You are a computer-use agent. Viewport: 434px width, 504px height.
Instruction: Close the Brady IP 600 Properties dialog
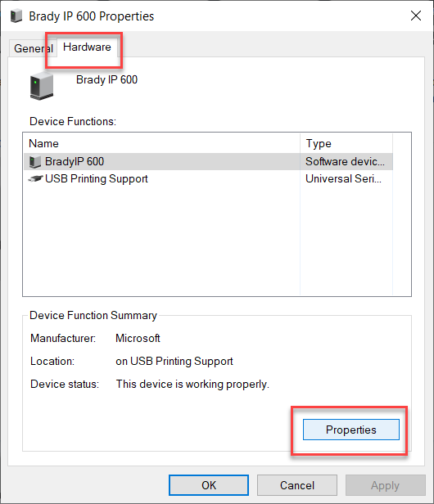[416, 16]
